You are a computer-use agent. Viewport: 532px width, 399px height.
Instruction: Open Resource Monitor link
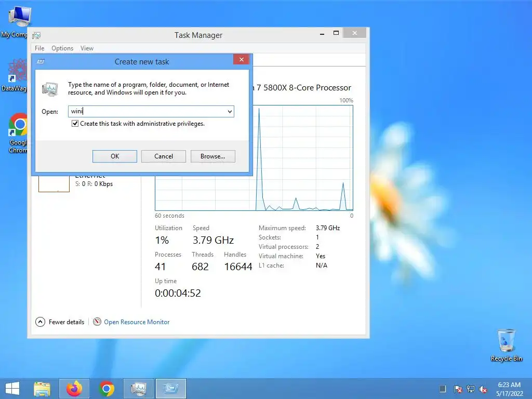137,322
